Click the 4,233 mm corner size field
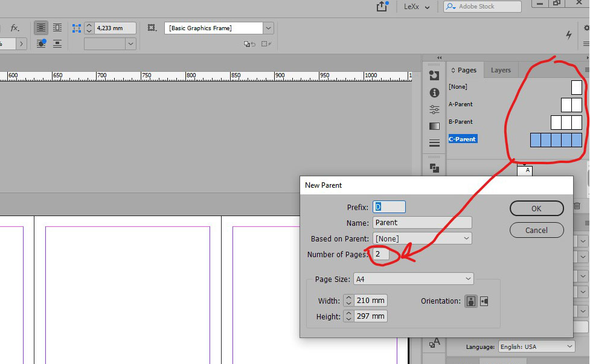The height and width of the screenshot is (364, 590). coord(114,28)
